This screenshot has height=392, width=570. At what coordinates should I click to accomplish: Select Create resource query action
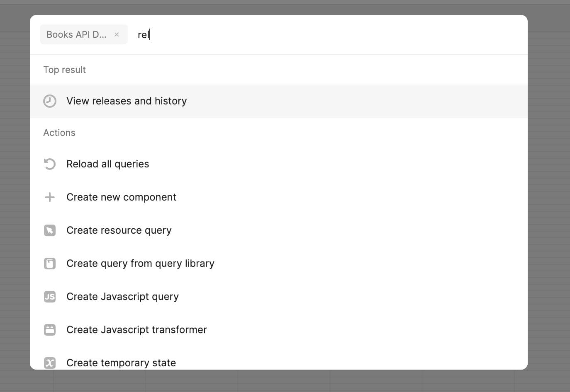point(119,230)
